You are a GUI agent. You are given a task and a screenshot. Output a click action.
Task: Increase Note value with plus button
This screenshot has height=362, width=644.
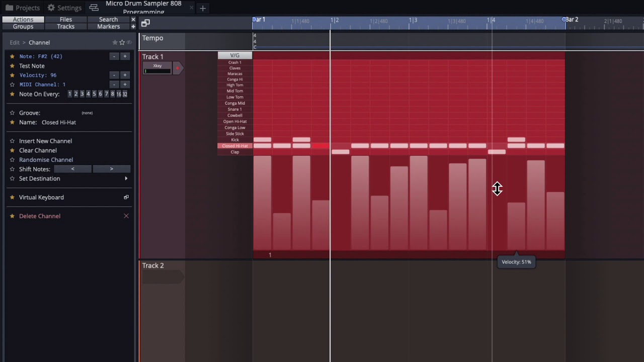click(x=125, y=56)
